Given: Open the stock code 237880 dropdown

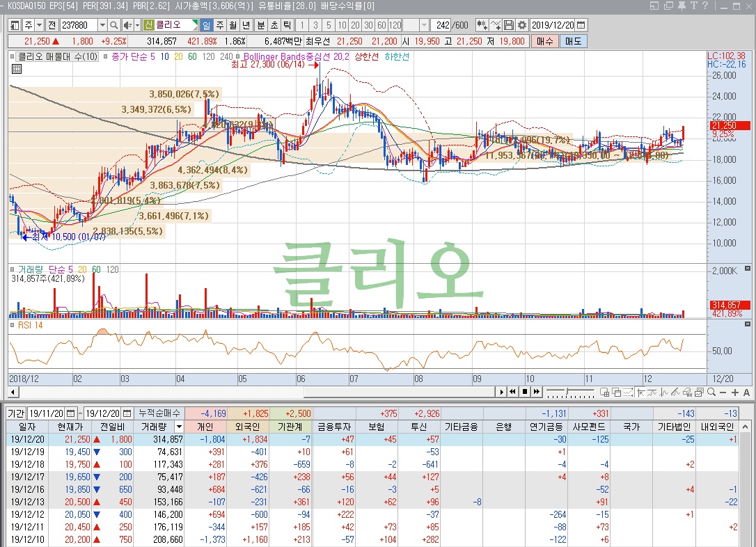Looking at the screenshot, I should tap(102, 25).
